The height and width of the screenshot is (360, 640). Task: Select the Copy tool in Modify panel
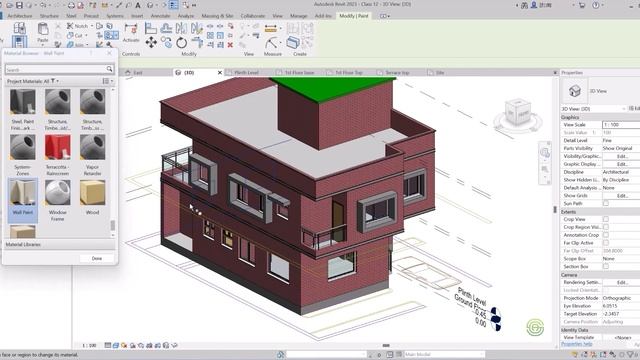[166, 42]
